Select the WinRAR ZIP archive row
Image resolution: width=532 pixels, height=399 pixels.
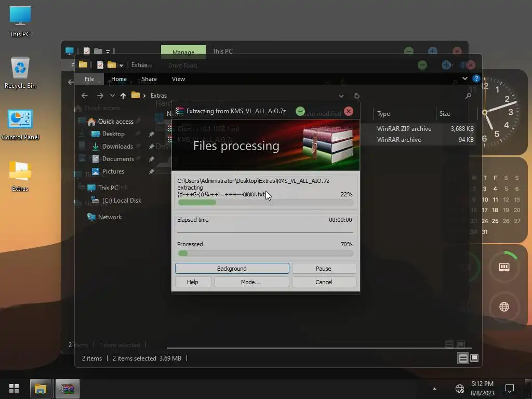pyautogui.click(x=320, y=129)
